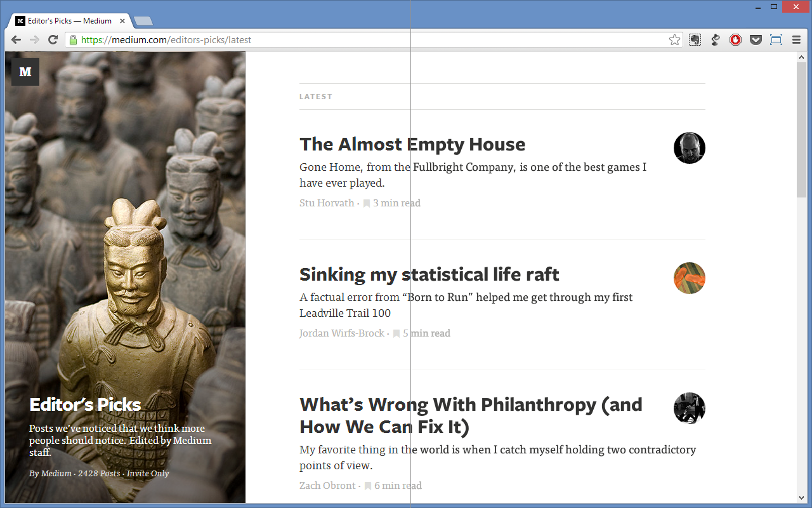Click the '2428 Posts' text
This screenshot has width=812, height=508.
click(98, 474)
